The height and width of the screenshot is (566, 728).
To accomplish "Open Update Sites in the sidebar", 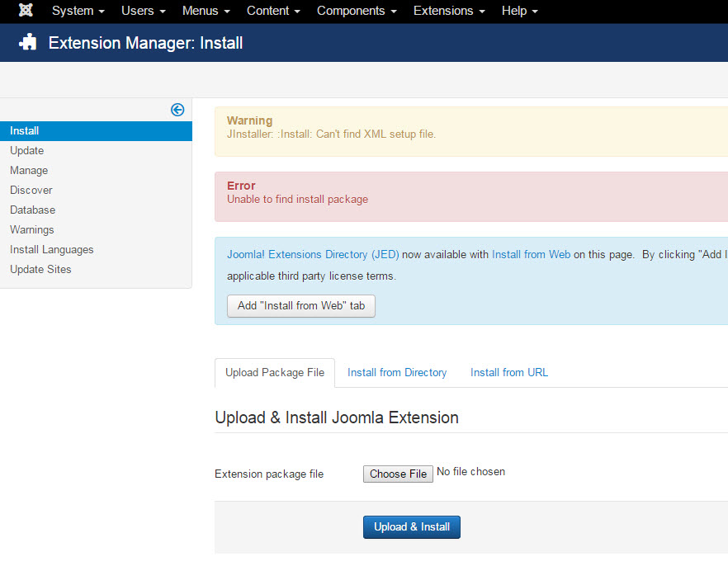I will (40, 270).
